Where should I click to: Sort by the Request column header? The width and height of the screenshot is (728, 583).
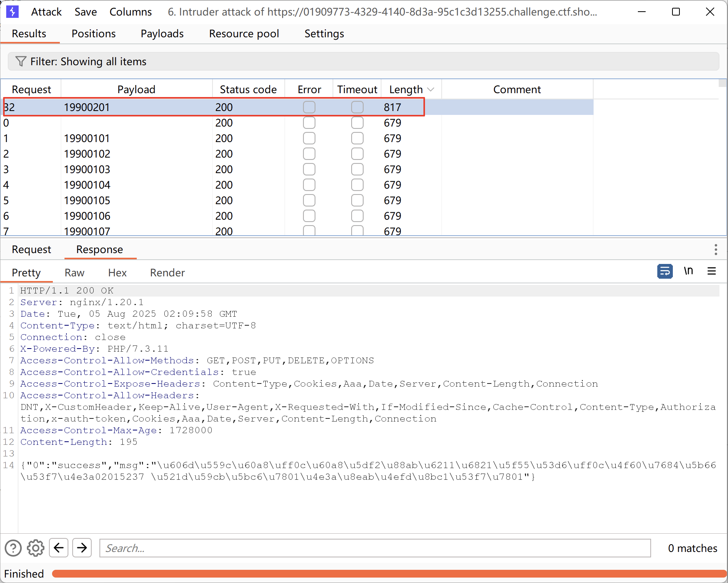pyautogui.click(x=31, y=90)
